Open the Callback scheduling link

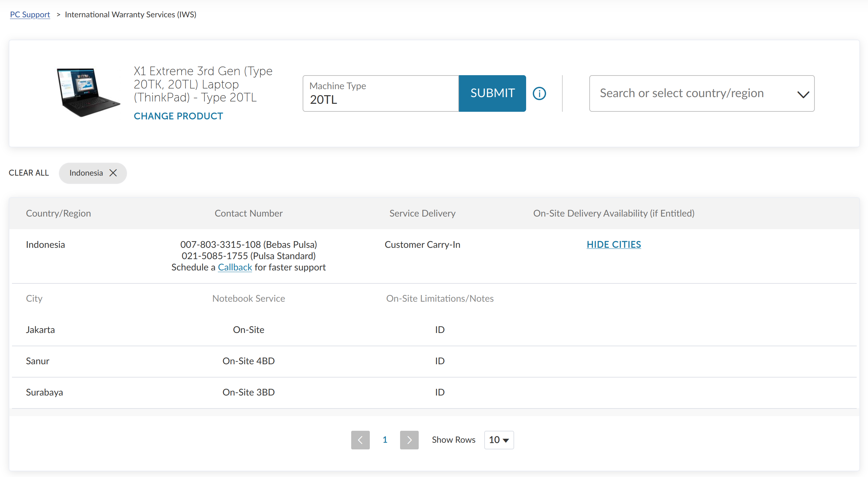[235, 267]
